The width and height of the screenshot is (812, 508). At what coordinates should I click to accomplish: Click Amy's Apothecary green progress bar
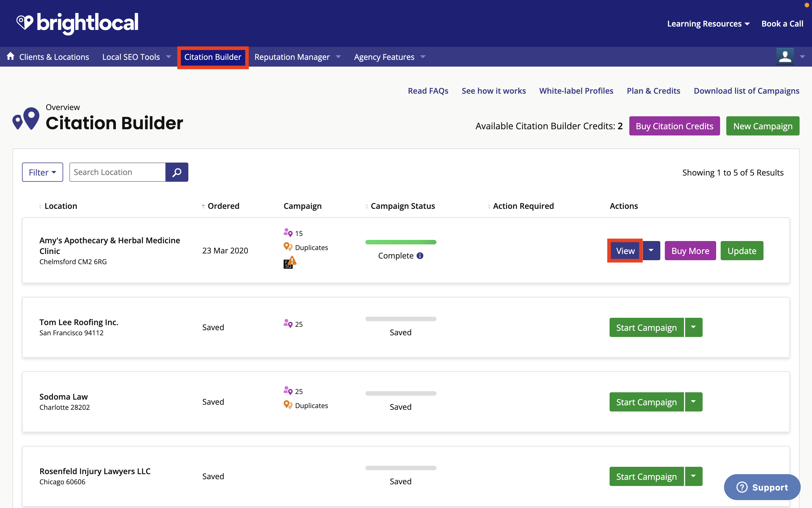(x=401, y=242)
